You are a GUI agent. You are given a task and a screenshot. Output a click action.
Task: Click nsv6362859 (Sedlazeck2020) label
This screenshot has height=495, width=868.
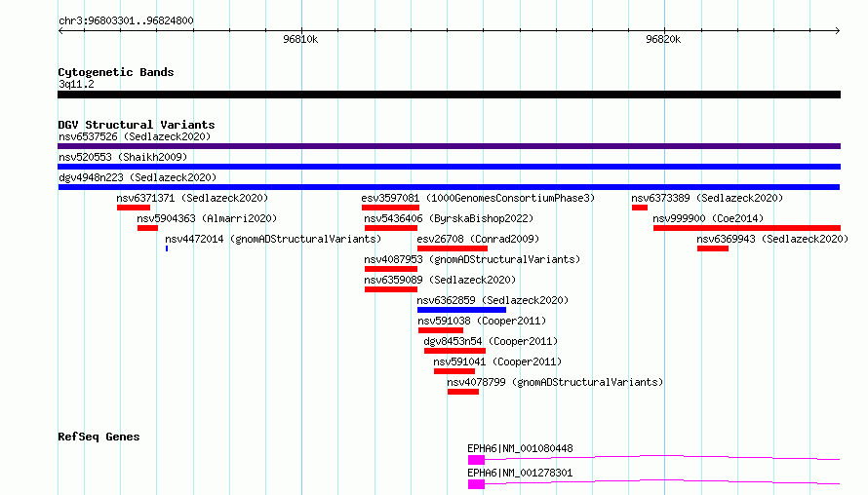click(493, 300)
